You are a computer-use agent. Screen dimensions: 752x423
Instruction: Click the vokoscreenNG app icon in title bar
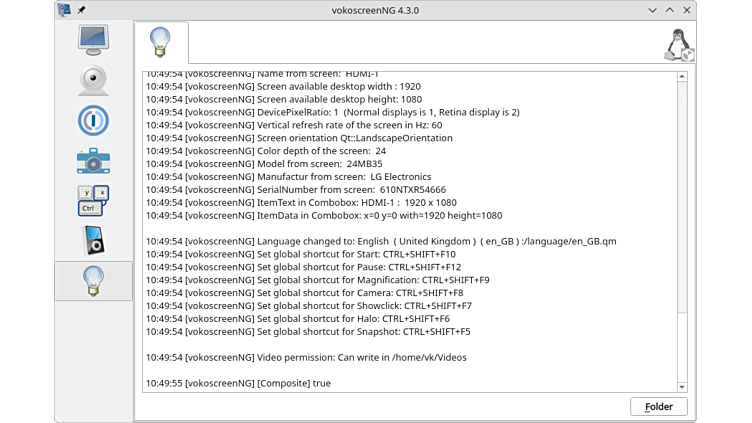(65, 10)
